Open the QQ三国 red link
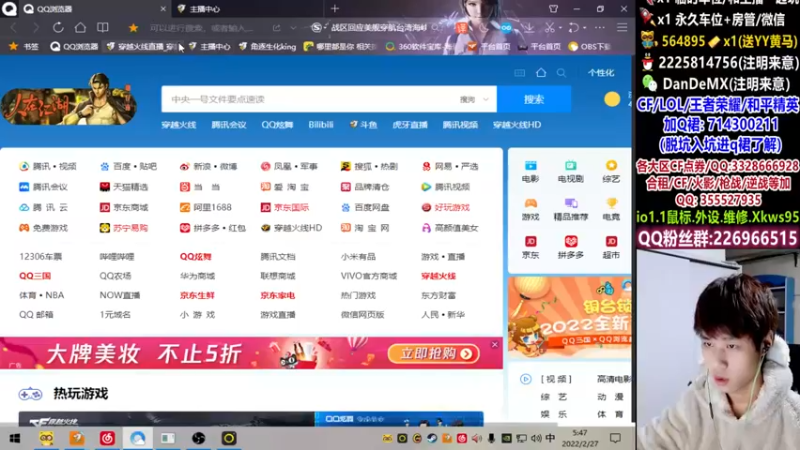800x450 pixels. pos(35,276)
